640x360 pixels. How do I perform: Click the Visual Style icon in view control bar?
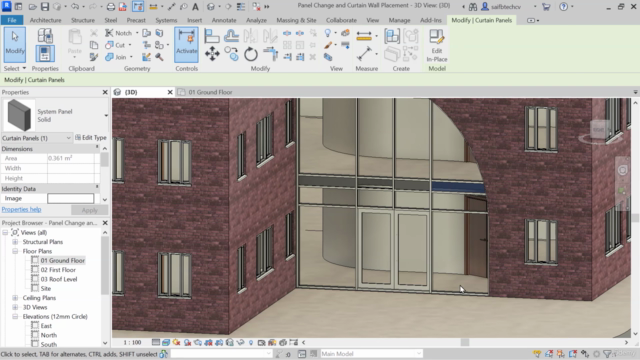[166, 342]
